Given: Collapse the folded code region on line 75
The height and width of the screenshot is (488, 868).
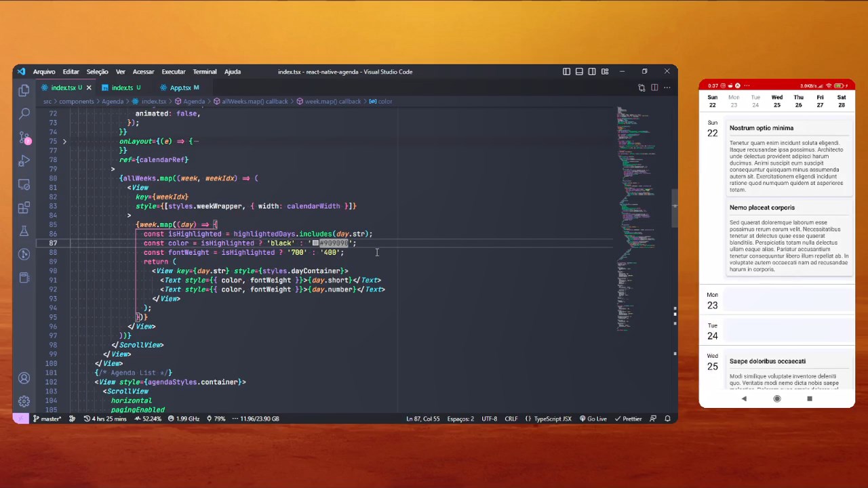Looking at the screenshot, I should (x=64, y=141).
